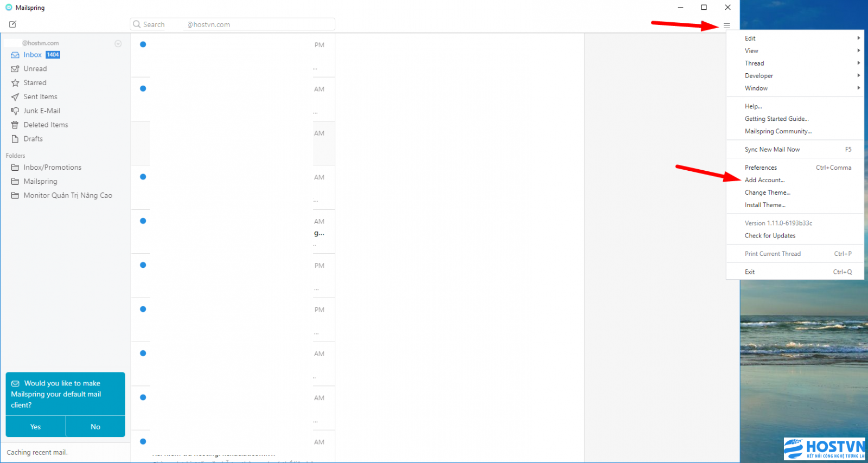868x463 pixels.
Task: Click the Mailspring folder icon
Action: click(x=15, y=182)
